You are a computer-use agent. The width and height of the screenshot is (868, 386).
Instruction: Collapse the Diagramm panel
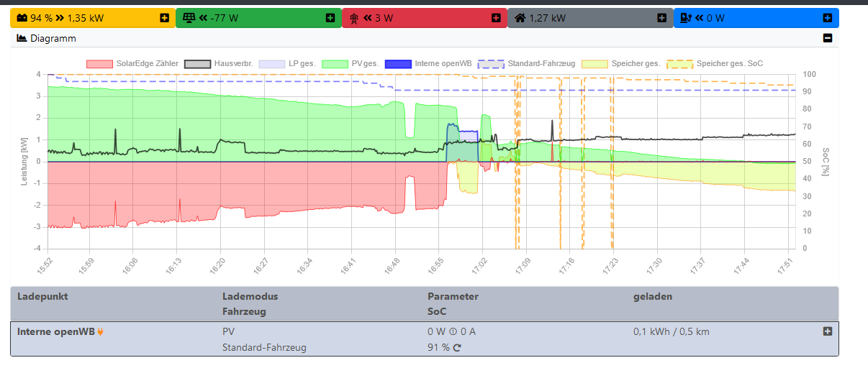[828, 38]
